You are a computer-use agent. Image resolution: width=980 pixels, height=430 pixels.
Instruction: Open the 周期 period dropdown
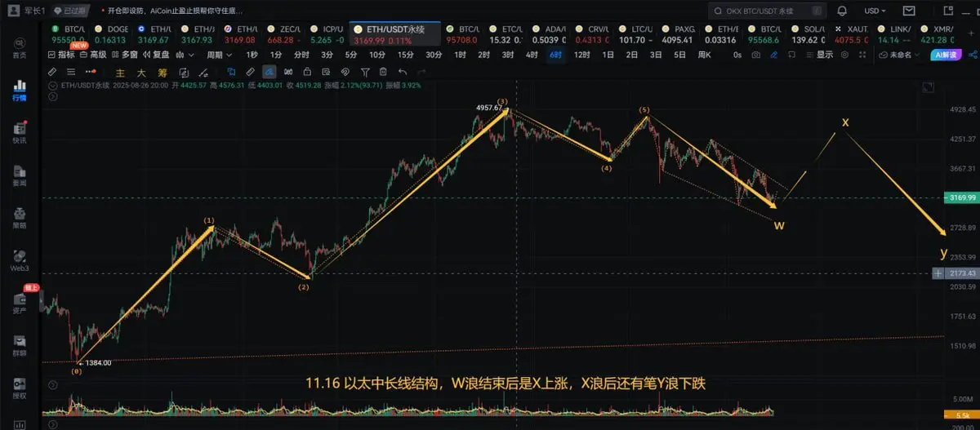tap(218, 55)
